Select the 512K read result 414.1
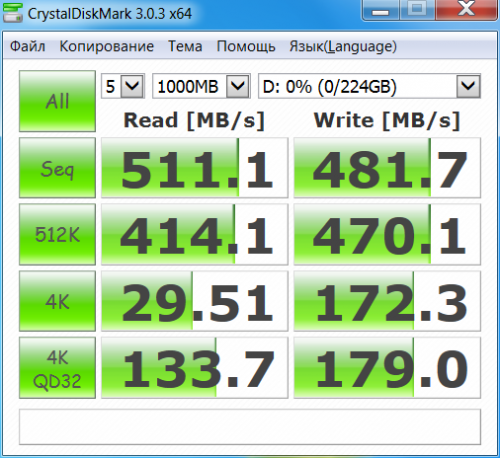Viewport: 500px width, 458px height. 195,234
